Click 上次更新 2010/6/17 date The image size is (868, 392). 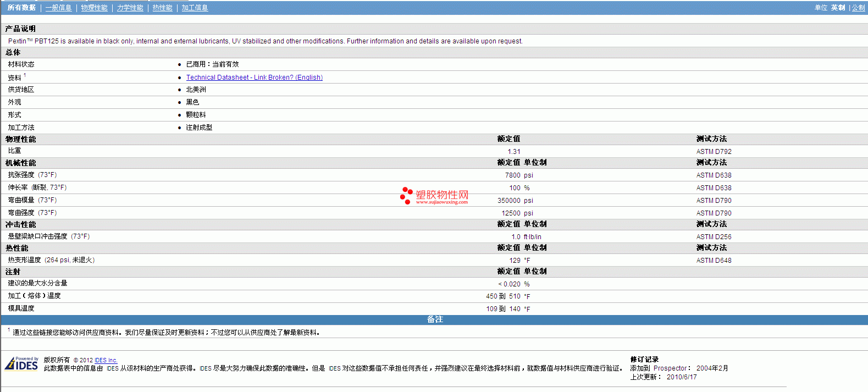coord(664,377)
